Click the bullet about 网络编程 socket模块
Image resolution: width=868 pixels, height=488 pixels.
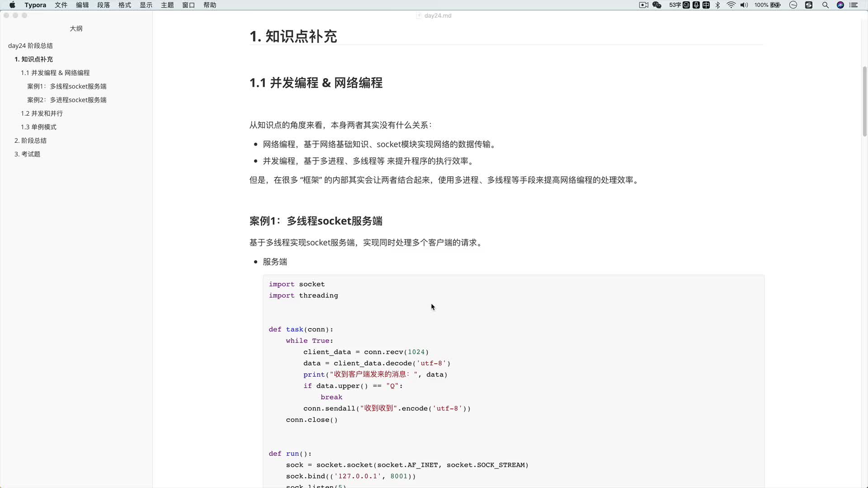(x=380, y=144)
